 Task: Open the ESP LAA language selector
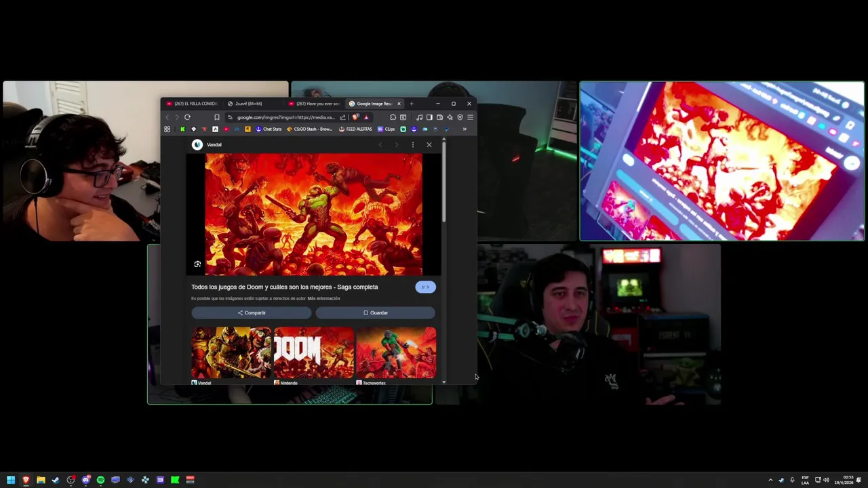(805, 480)
